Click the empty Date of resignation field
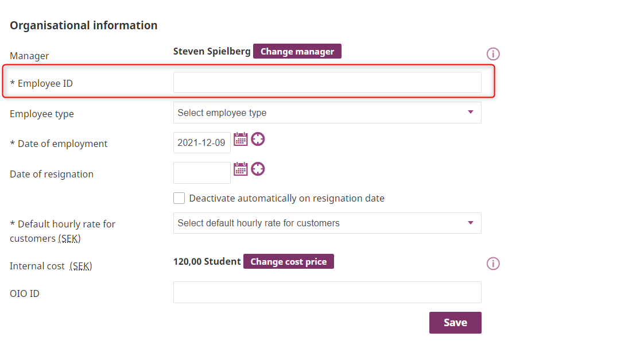Image resolution: width=644 pixels, height=348 pixels. tap(201, 173)
